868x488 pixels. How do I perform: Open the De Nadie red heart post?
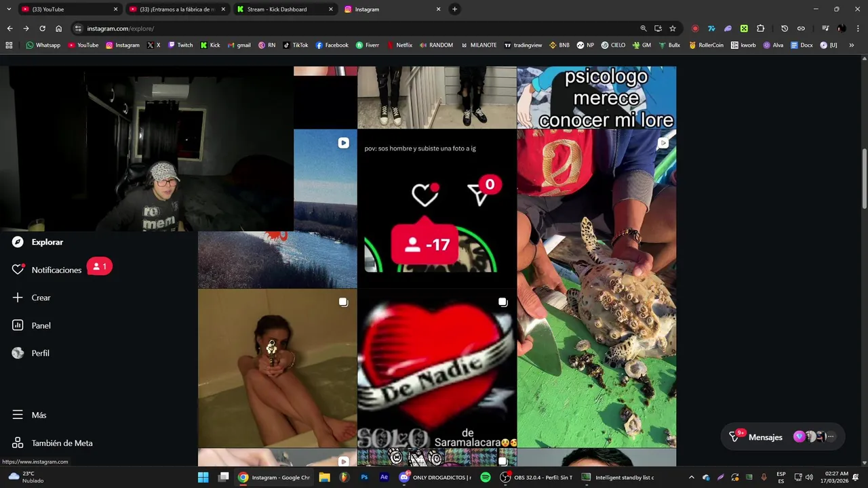(437, 369)
